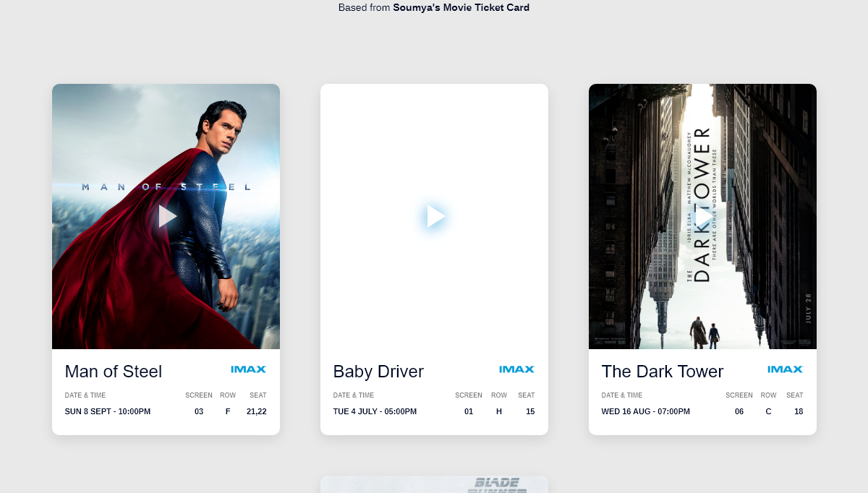Click the date WED 16 AUG - 07:00PM
Viewport: 868px width, 493px height.
646,412
